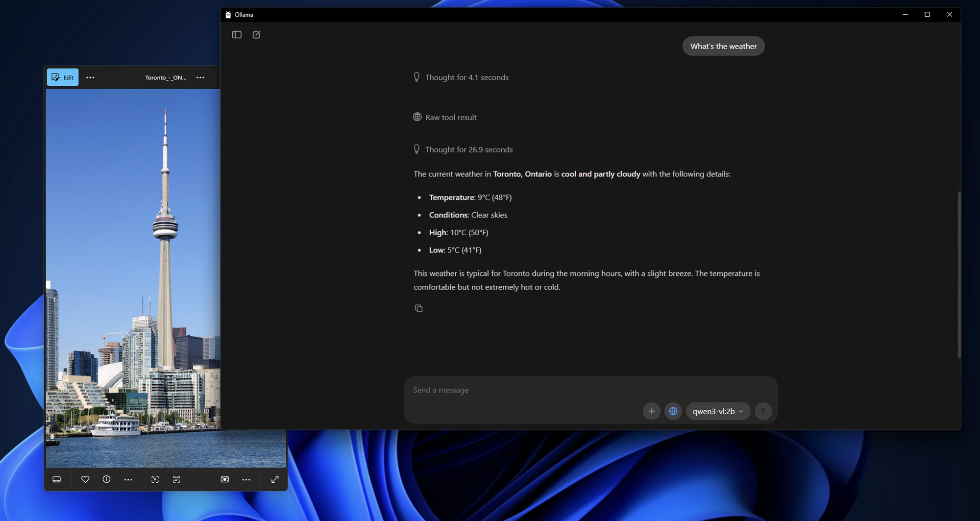980x521 pixels.
Task: Expand the photo to full screen
Action: [275, 479]
